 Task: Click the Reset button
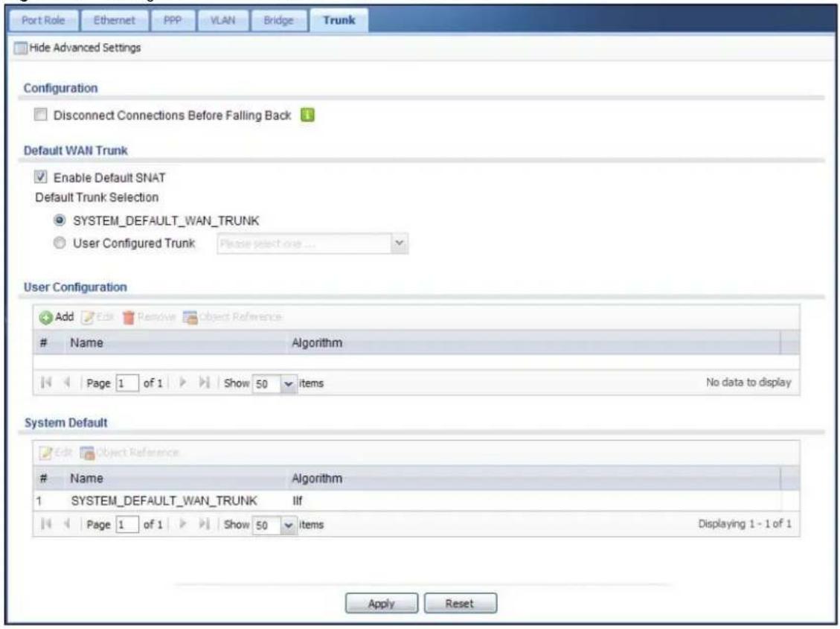pyautogui.click(x=461, y=603)
